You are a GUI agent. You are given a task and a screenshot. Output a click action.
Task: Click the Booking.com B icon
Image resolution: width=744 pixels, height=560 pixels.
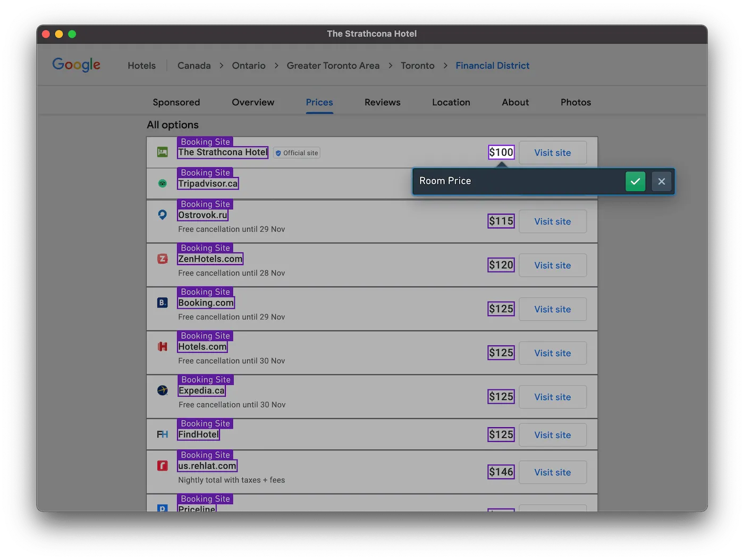(163, 302)
